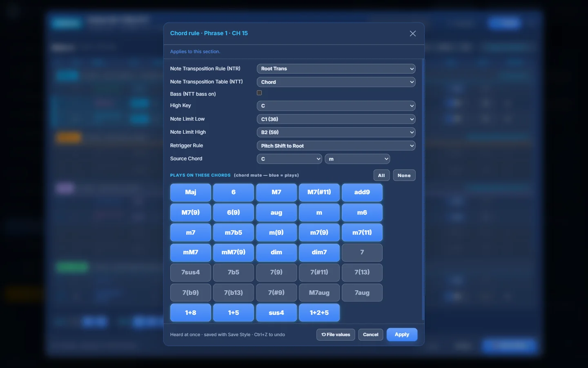The width and height of the screenshot is (588, 368).
Task: Toggle the 1+2+5 chord
Action: (319, 313)
